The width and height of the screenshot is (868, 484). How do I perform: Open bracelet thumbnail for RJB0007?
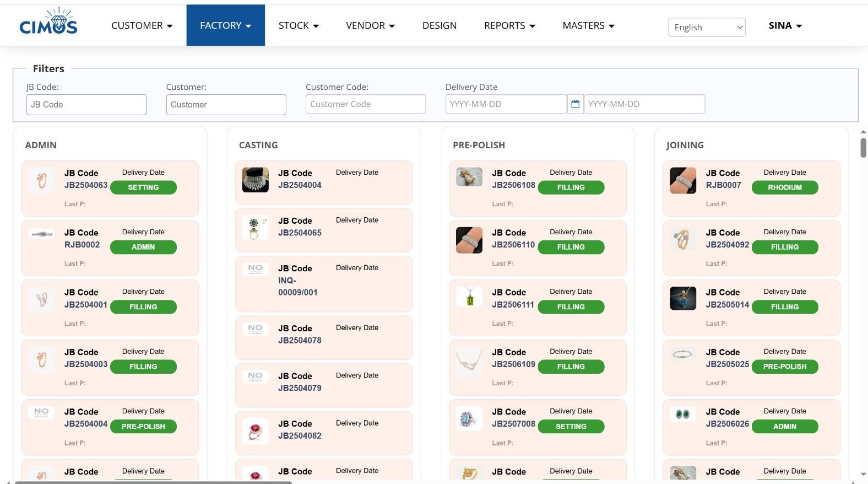pos(683,180)
